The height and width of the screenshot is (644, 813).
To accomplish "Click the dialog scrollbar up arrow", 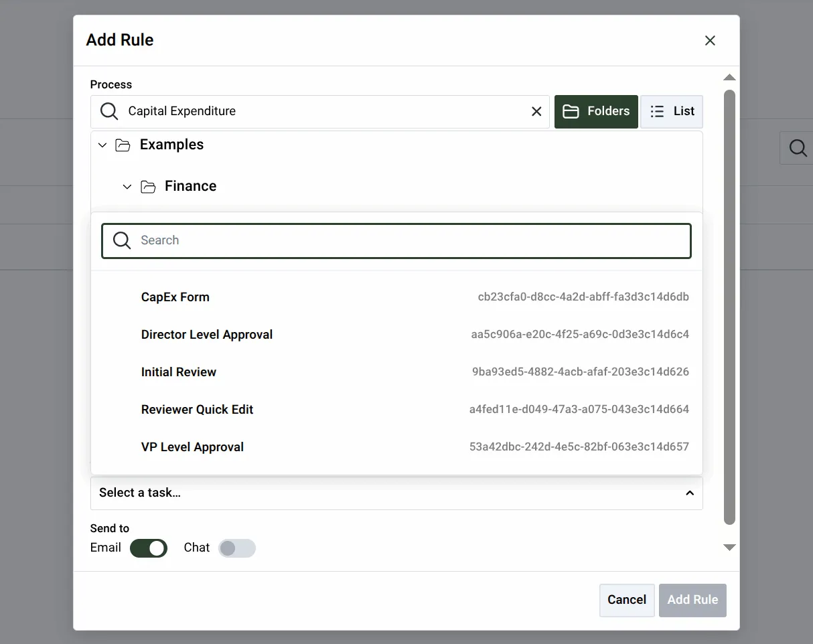I will [730, 78].
